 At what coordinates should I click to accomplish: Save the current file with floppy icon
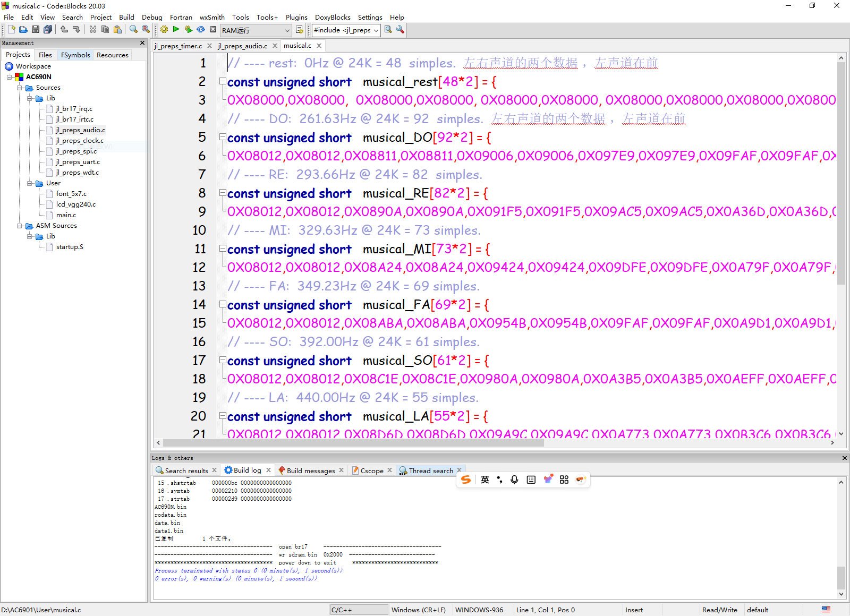tap(36, 30)
